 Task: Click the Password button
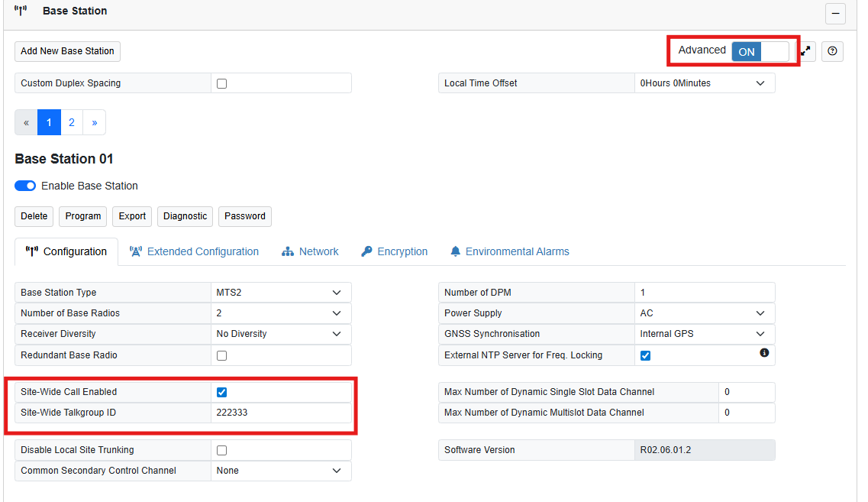245,216
